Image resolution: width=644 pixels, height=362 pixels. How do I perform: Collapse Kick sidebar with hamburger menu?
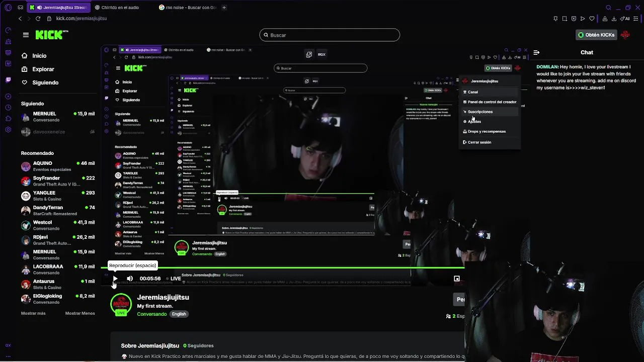click(x=26, y=35)
